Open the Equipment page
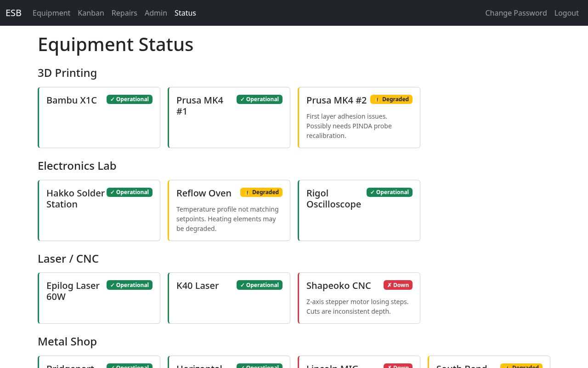 click(x=51, y=13)
